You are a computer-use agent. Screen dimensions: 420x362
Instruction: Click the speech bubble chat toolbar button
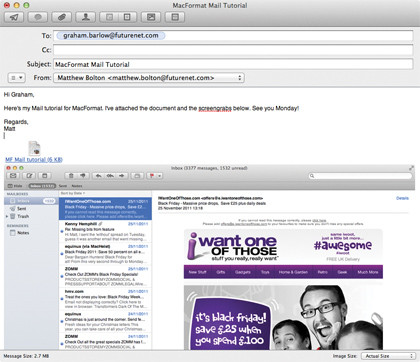[x=38, y=17]
